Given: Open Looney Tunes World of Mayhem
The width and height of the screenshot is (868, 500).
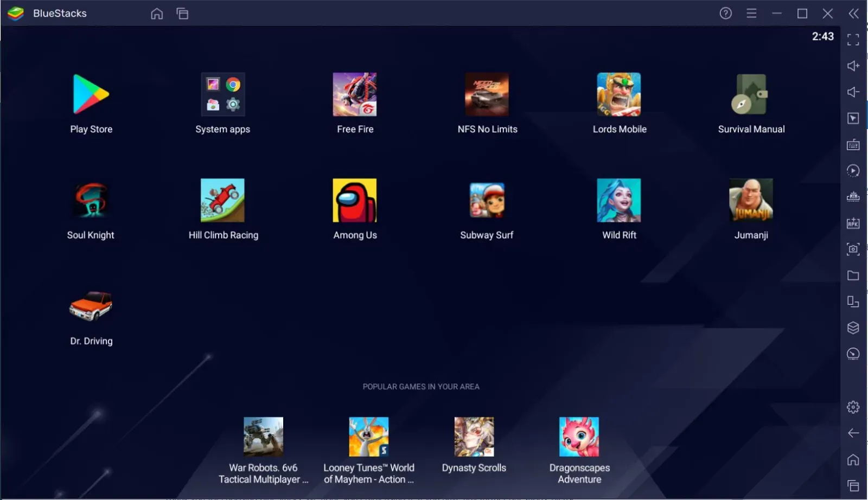Looking at the screenshot, I should pyautogui.click(x=369, y=437).
